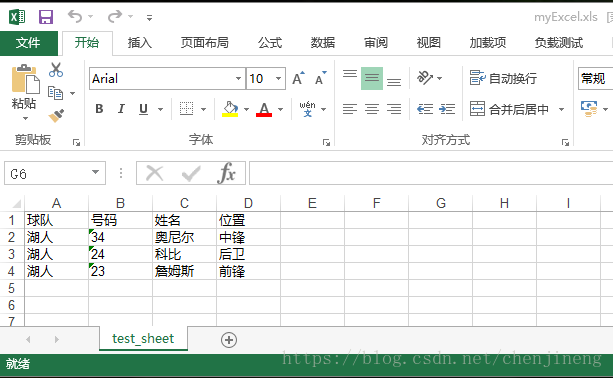Open the 数据 ribbon tab

tap(323, 43)
